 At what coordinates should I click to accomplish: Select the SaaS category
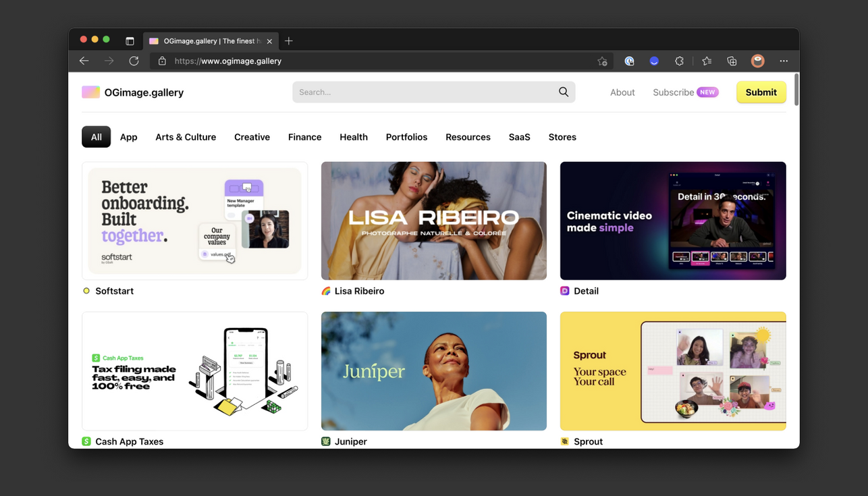pos(519,137)
